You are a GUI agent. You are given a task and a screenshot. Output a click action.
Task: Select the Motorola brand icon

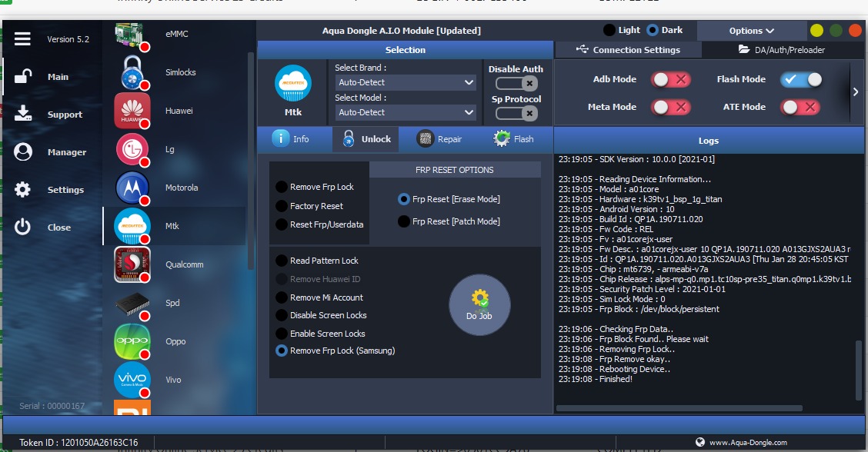(x=132, y=188)
